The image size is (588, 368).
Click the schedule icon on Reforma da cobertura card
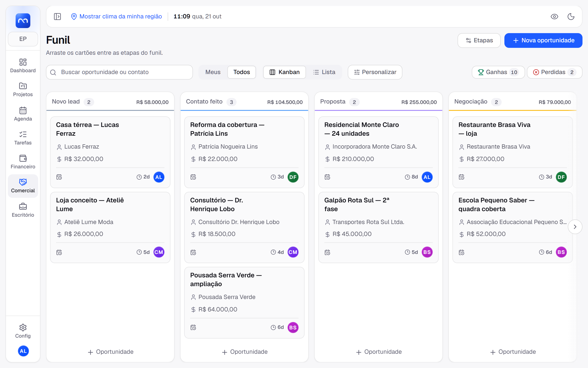pos(193,177)
